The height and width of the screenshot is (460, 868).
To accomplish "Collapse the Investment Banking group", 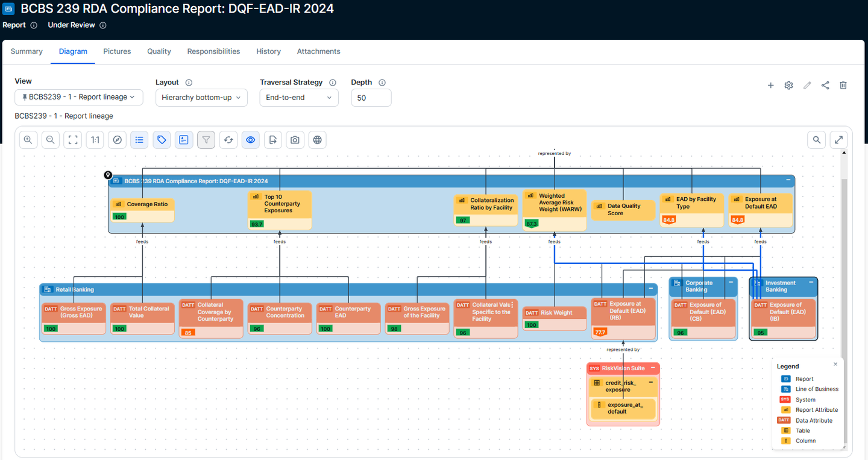I will click(x=811, y=282).
